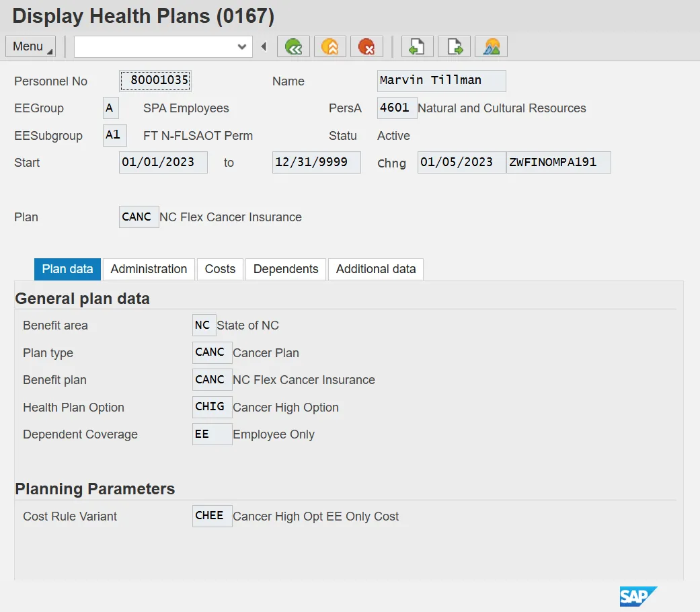Click the text State of NC
Screen dimensions: 700x612
247,326
